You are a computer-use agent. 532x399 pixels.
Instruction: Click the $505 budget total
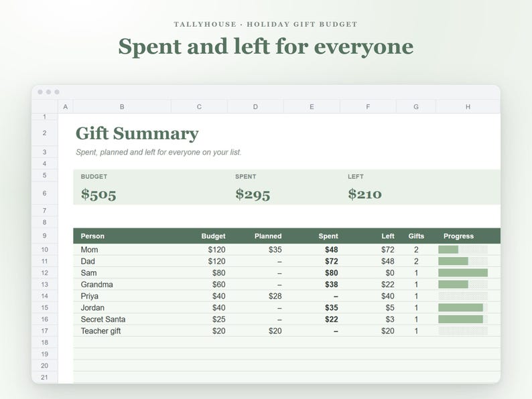pyautogui.click(x=98, y=194)
